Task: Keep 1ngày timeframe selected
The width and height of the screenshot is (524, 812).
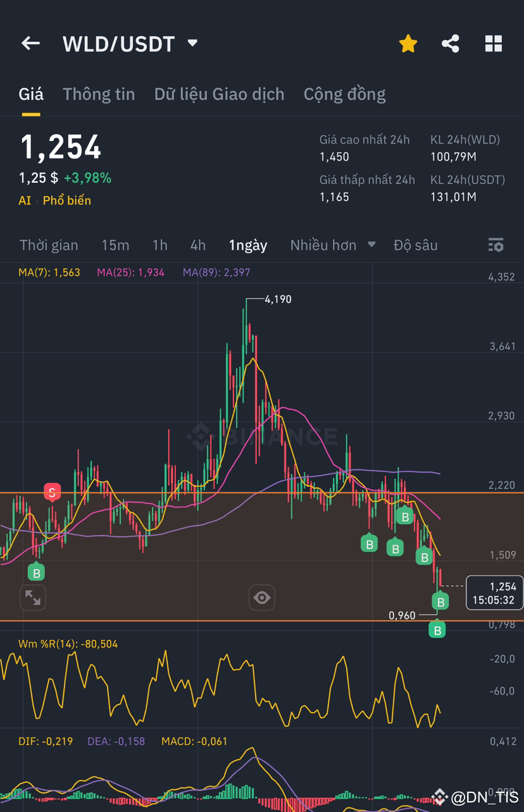Action: (247, 245)
